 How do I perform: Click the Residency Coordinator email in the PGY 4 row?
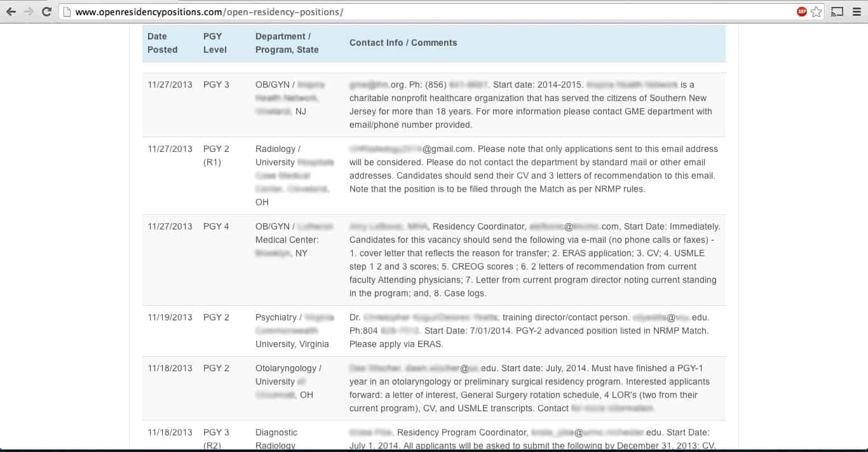coord(574,226)
